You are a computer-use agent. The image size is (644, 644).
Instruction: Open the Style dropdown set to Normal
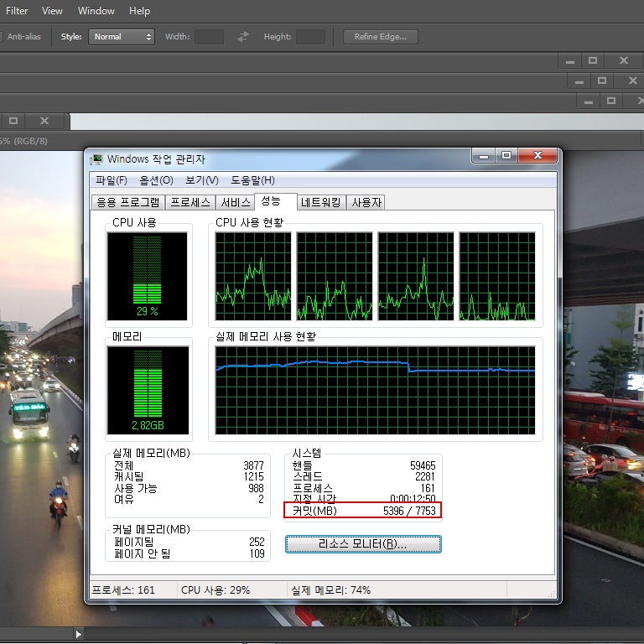(122, 37)
